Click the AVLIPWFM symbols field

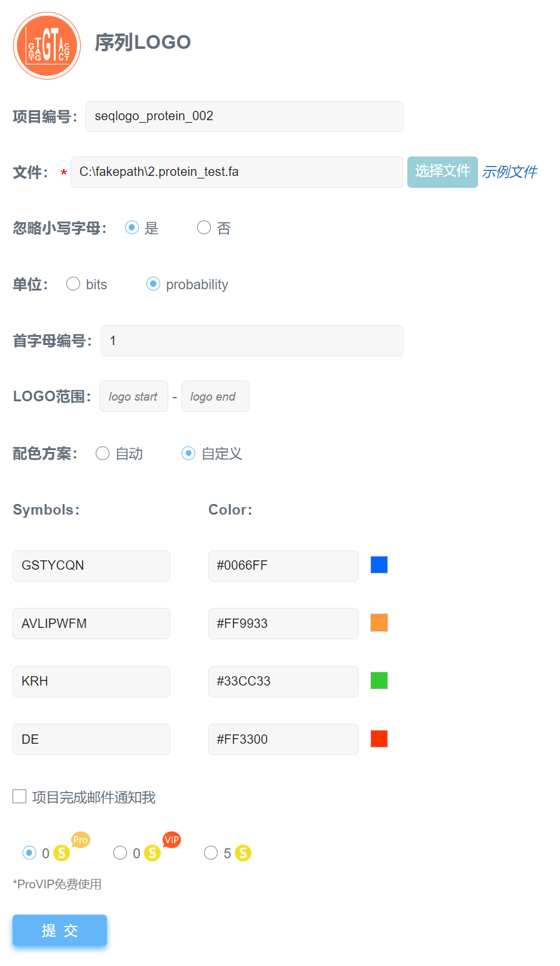[91, 624]
